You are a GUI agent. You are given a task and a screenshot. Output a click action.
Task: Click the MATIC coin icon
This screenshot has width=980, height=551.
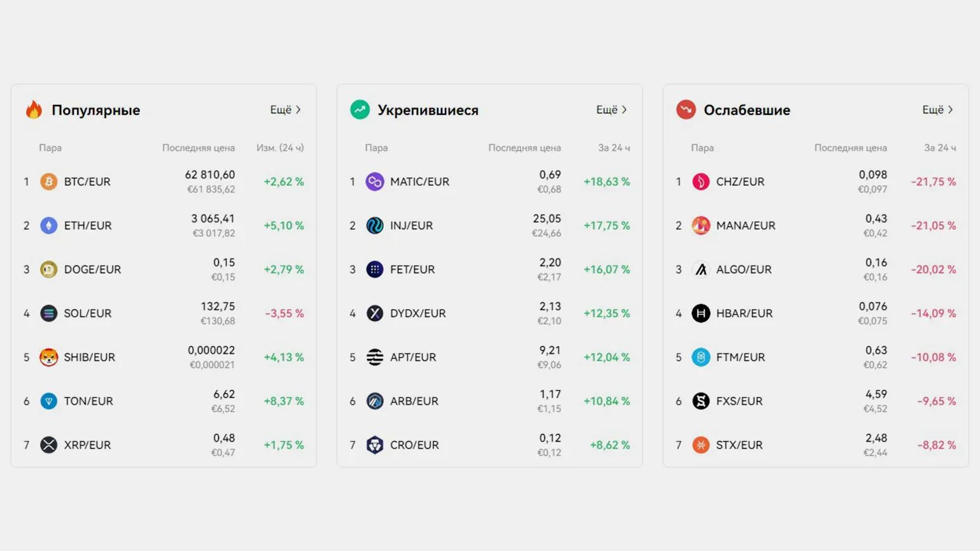[375, 181]
